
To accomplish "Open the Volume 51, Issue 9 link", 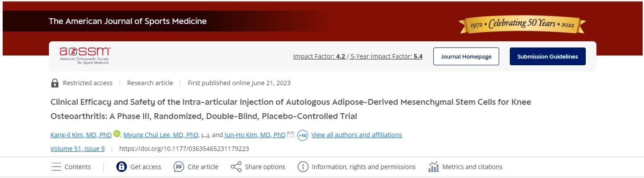I will (x=77, y=149).
